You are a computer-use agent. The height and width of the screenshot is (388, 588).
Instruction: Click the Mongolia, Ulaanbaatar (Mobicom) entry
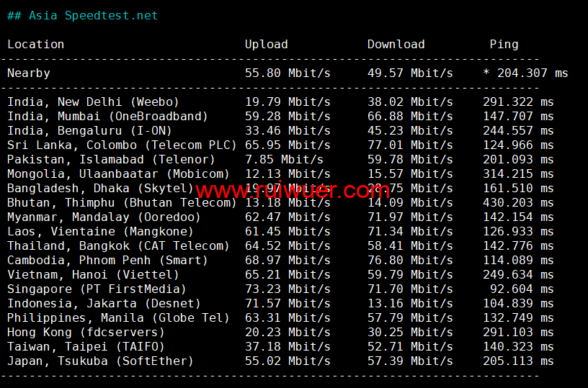click(x=118, y=173)
